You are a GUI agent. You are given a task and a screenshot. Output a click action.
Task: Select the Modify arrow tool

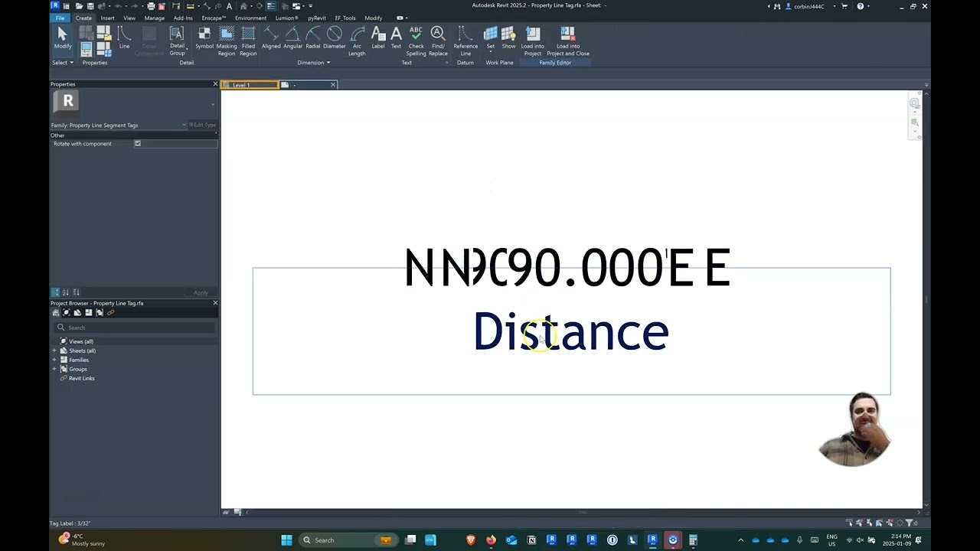click(x=62, y=37)
